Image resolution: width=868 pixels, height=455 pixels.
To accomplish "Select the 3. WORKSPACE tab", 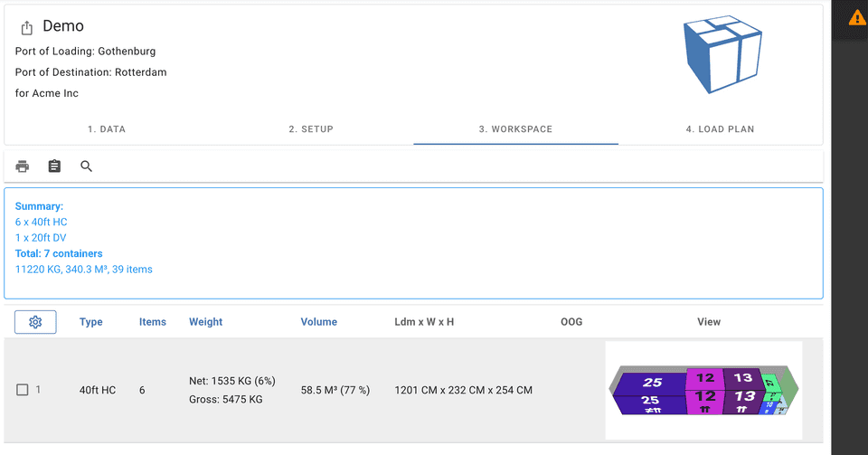I will pyautogui.click(x=515, y=129).
